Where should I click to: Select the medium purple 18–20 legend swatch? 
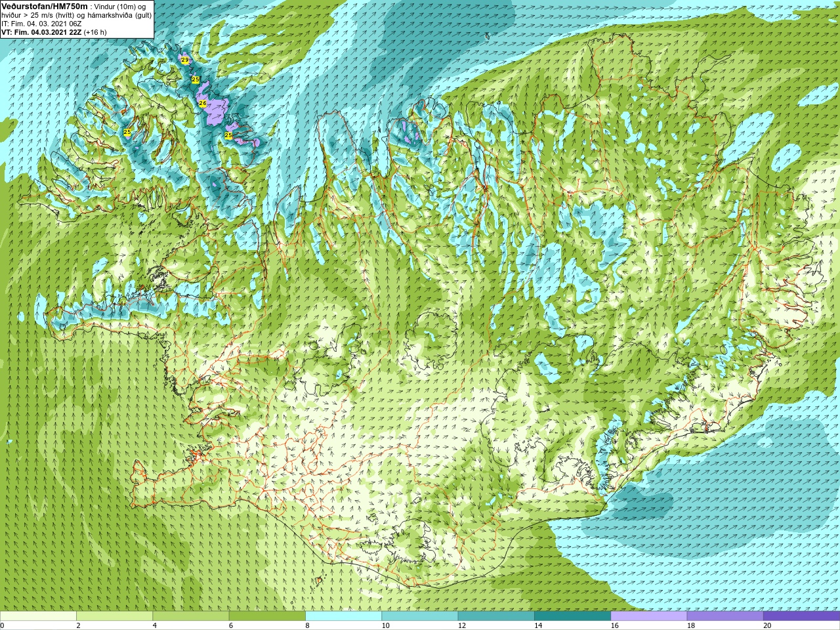point(725,616)
